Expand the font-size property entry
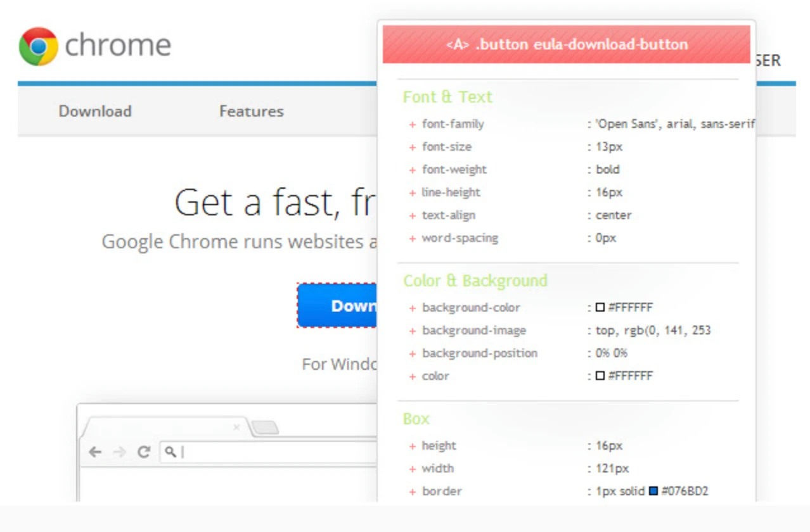 (413, 147)
